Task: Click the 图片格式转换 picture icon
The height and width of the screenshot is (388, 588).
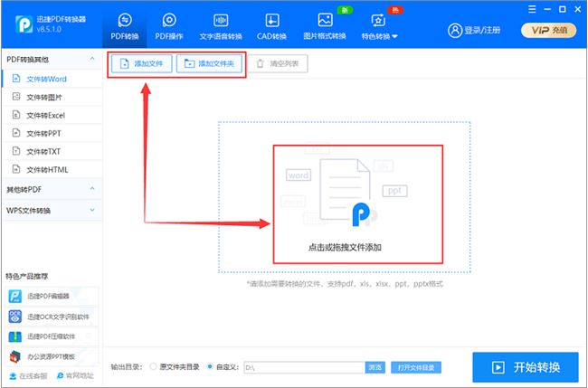Action: (x=325, y=20)
